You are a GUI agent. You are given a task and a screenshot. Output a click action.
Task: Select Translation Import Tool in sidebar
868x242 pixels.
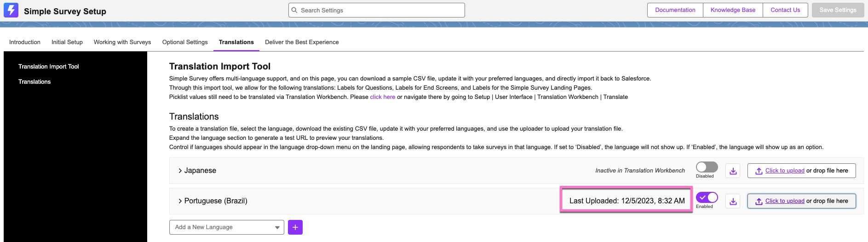coord(49,67)
